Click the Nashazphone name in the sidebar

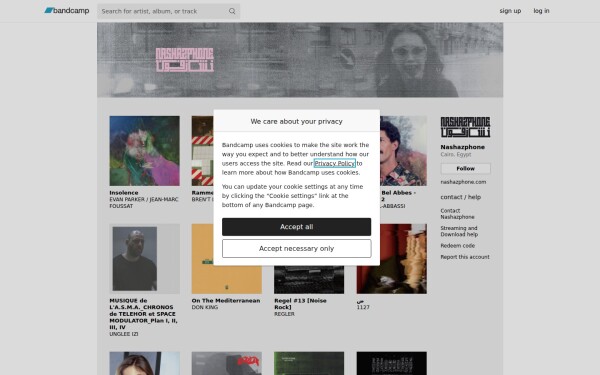[x=462, y=147]
